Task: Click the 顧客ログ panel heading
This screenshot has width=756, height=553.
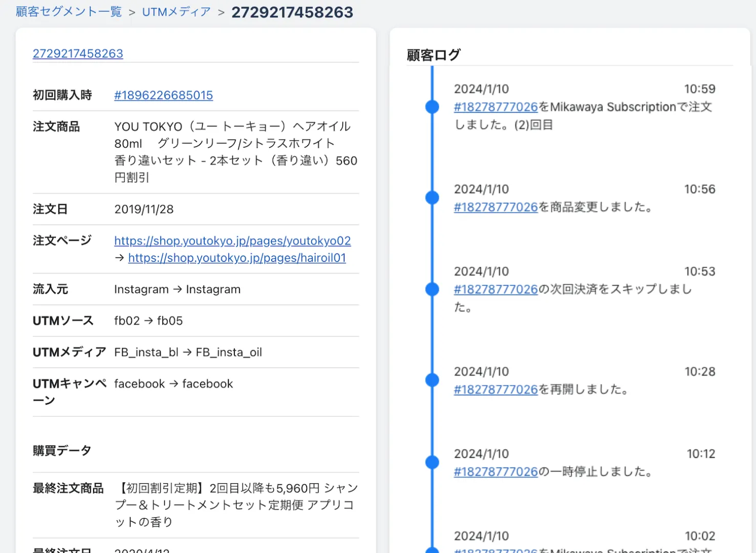Action: [434, 55]
